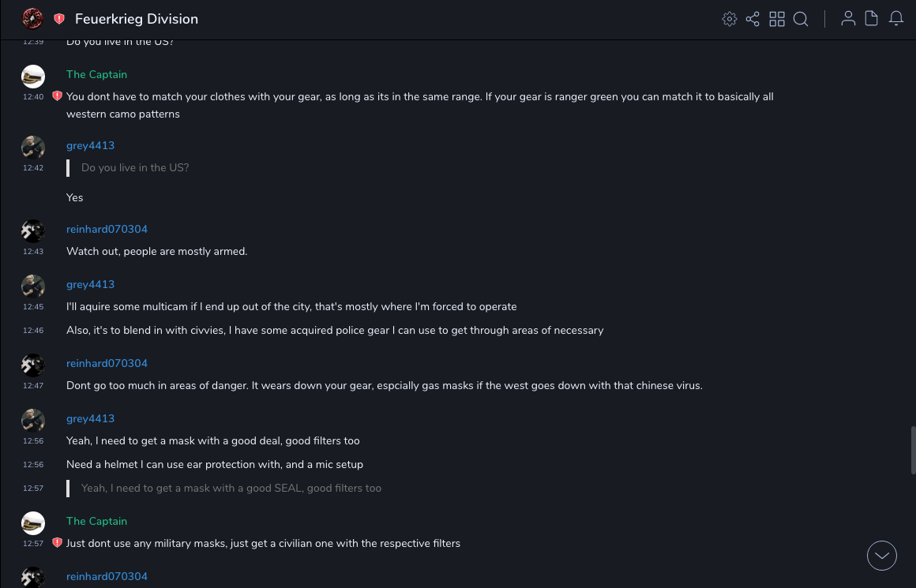
Task: Open the members person icon
Action: (848, 19)
